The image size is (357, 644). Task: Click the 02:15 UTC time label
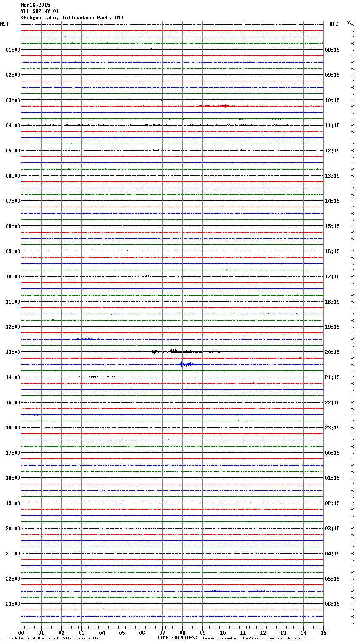332,503
